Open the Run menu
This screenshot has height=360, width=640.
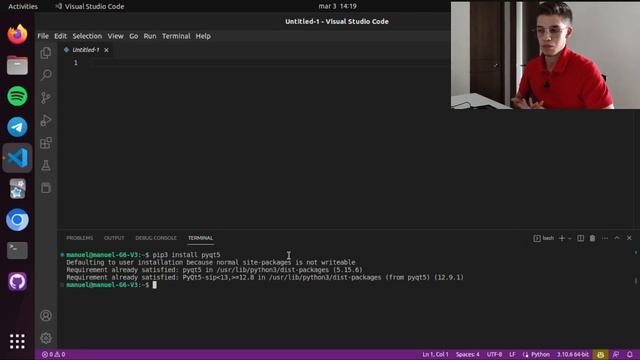coord(150,36)
